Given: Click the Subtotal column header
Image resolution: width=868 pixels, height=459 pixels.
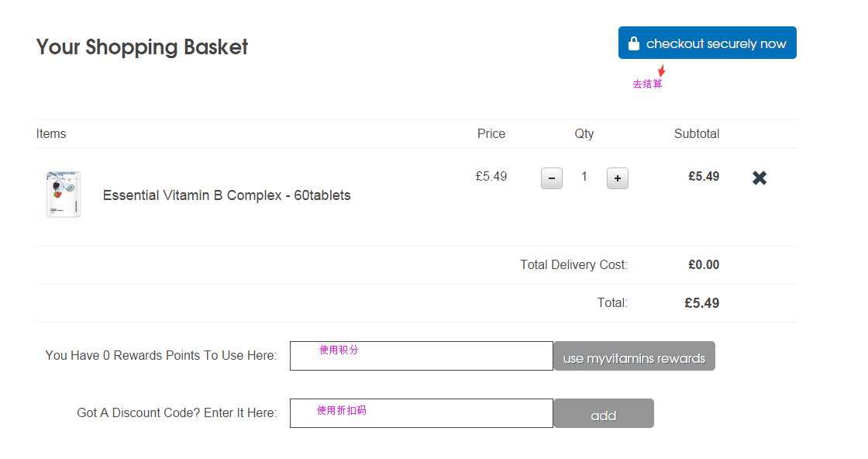Looking at the screenshot, I should click(697, 134).
